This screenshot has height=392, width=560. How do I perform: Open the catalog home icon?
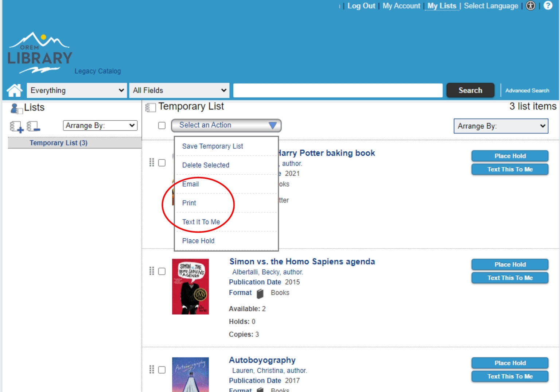tap(14, 90)
